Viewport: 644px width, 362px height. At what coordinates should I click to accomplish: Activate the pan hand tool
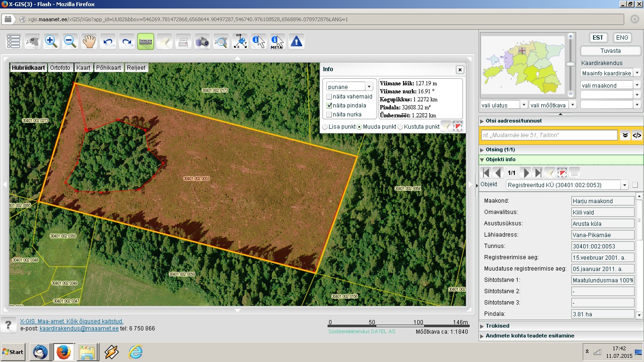(x=89, y=41)
